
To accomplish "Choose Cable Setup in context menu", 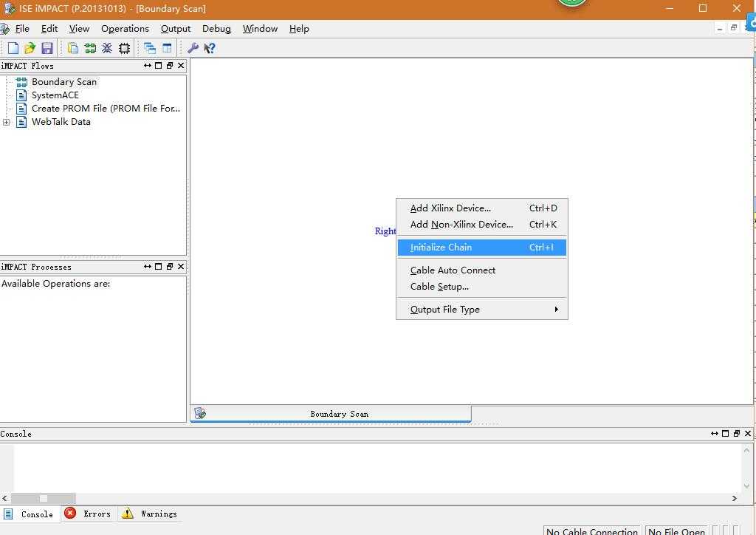I will coord(481,287).
